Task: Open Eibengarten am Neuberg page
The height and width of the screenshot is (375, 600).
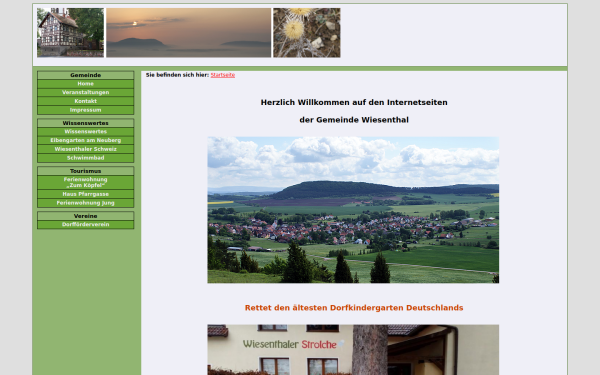Action: pyautogui.click(x=85, y=140)
